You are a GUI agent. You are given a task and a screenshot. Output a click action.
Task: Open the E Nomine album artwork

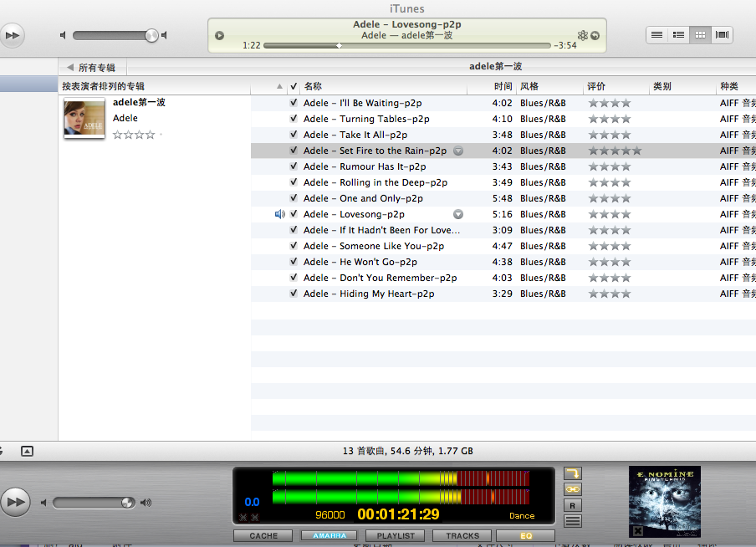(664, 502)
